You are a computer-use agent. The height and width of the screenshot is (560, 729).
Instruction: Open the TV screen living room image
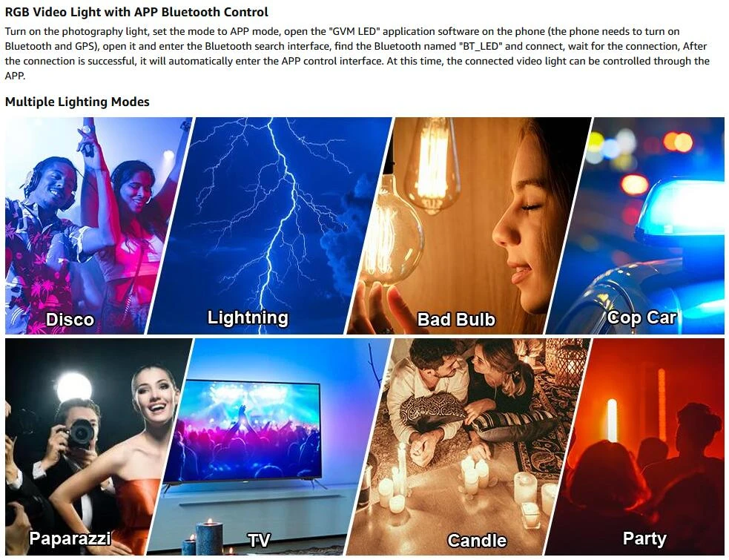pos(270,447)
